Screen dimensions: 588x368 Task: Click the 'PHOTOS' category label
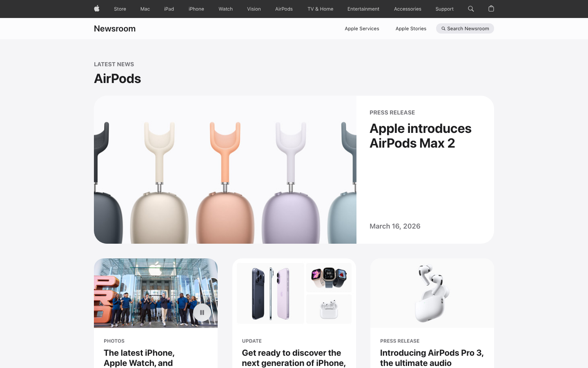tap(114, 341)
